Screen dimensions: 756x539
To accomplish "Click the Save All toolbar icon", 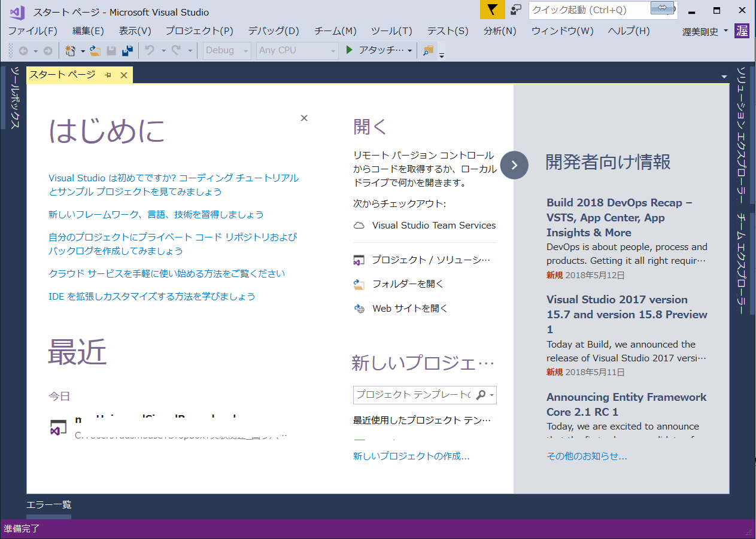I will (127, 51).
